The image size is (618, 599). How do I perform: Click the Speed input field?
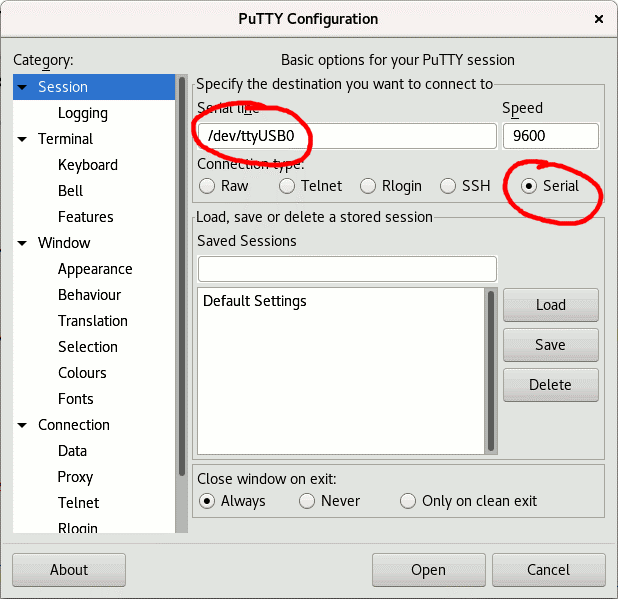coord(551,136)
